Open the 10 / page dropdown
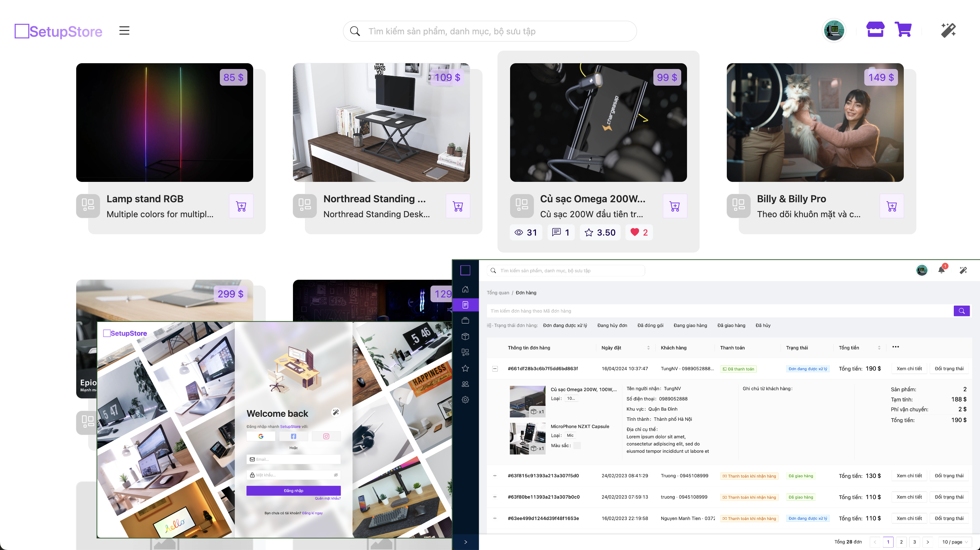 click(x=955, y=542)
